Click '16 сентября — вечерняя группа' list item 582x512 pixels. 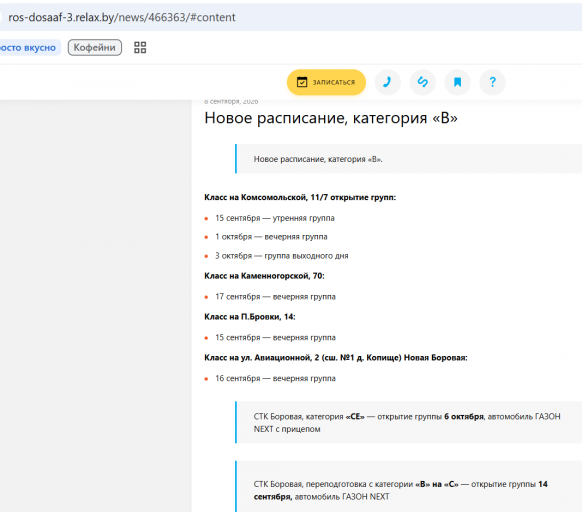coord(275,378)
